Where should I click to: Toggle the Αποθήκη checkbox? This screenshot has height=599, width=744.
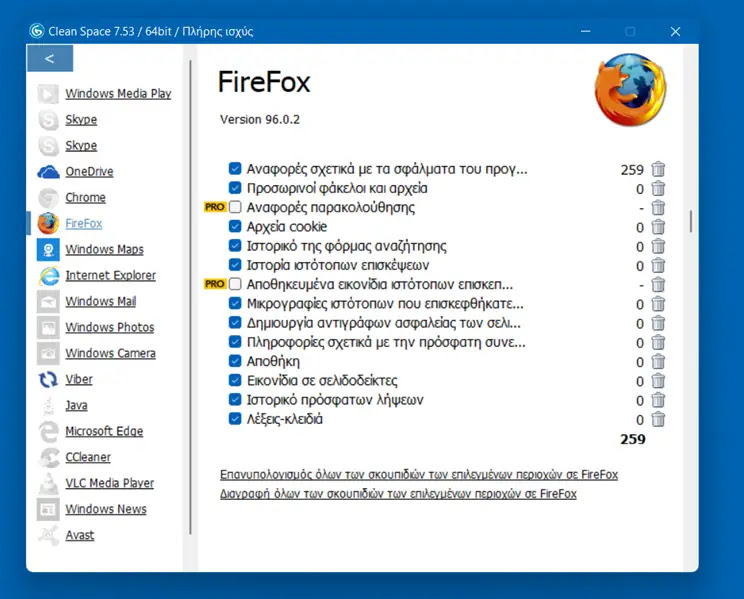click(235, 361)
